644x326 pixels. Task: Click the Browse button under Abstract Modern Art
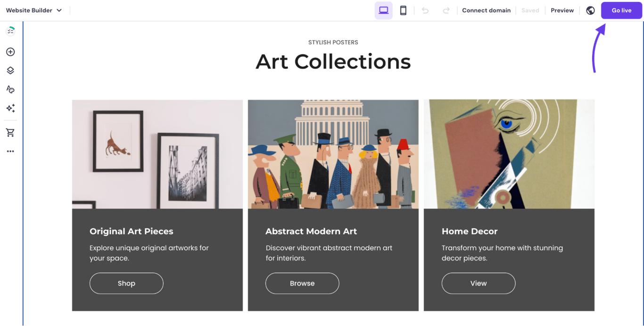point(302,283)
